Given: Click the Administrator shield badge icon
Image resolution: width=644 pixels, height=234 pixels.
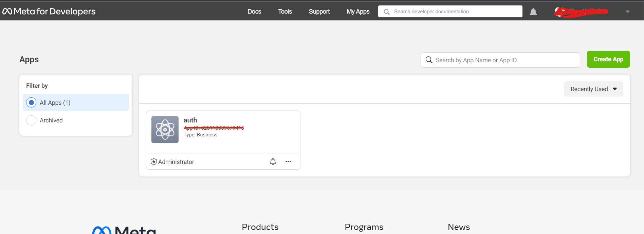Looking at the screenshot, I should pos(154,162).
